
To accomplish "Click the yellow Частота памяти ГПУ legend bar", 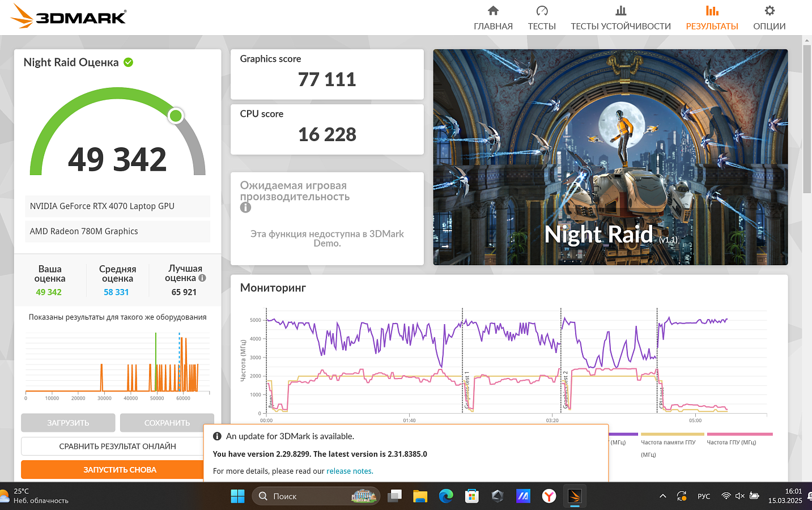I will point(673,434).
